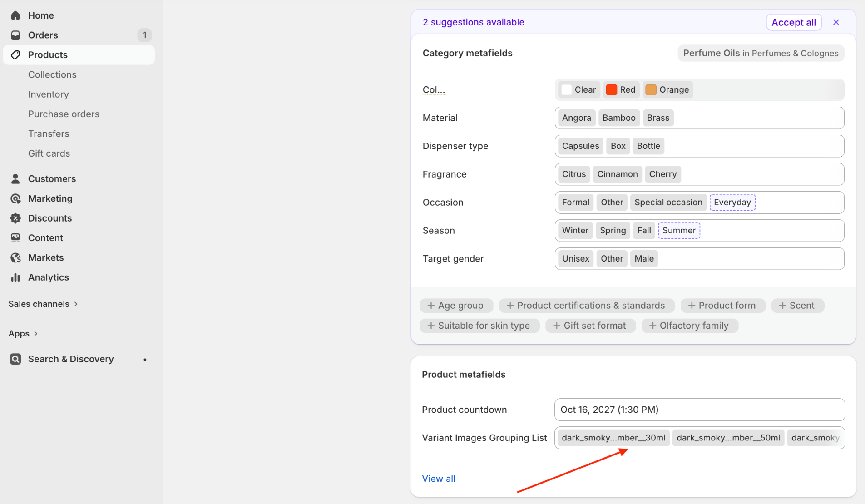Click the Search & Discovery app icon
The width and height of the screenshot is (865, 504).
(15, 359)
